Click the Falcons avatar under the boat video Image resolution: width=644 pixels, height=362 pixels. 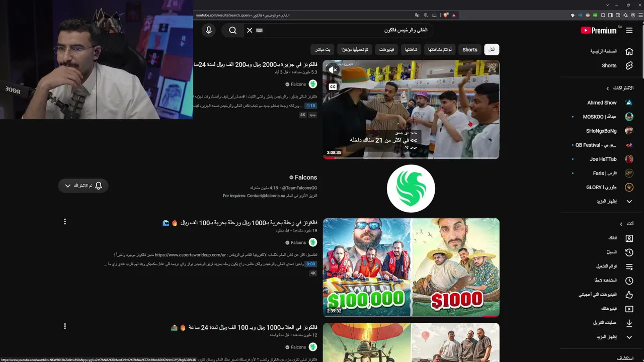coord(313,242)
